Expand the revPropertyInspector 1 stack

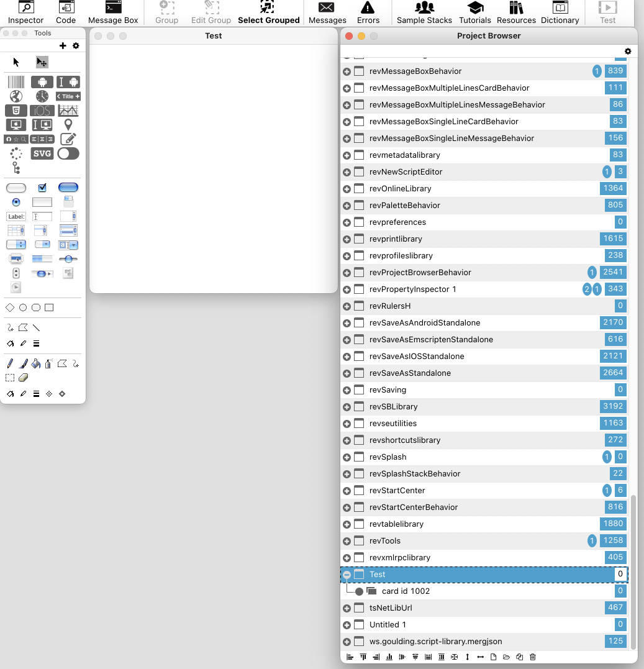[x=347, y=289]
